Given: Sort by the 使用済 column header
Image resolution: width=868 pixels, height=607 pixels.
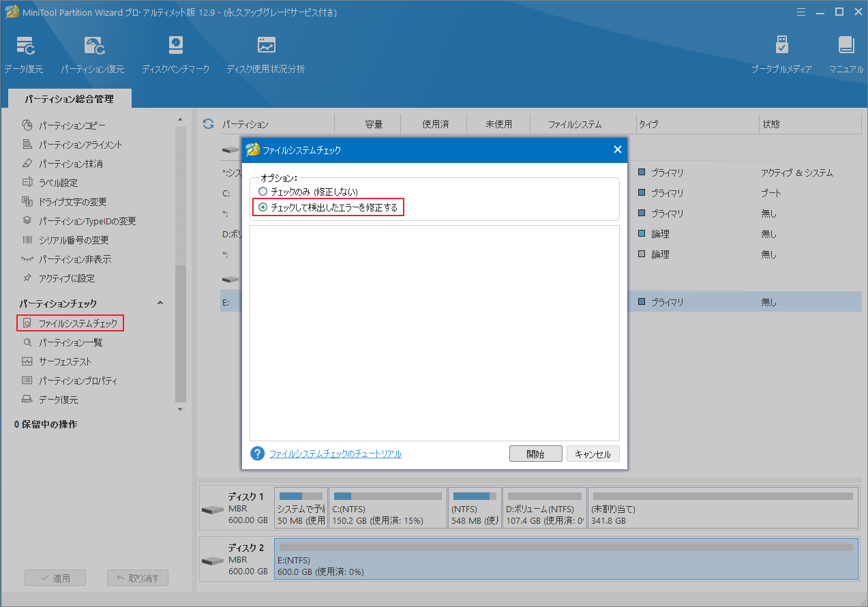Looking at the screenshot, I should (x=435, y=124).
